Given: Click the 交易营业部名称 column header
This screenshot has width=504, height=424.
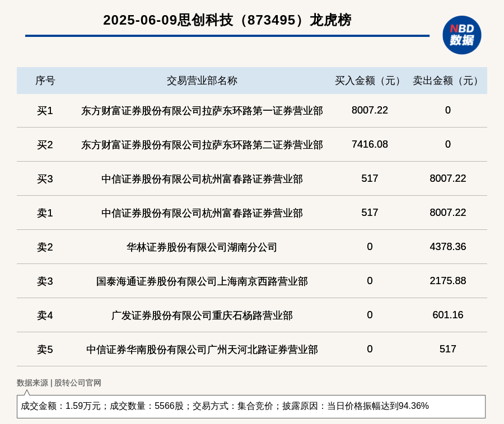Looking at the screenshot, I should tap(202, 81).
